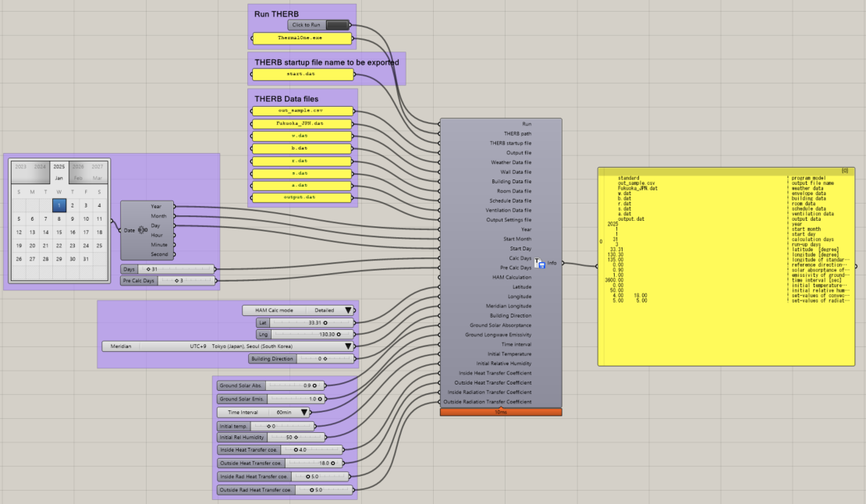The width and height of the screenshot is (866, 504).
Task: Click the ThermalOne.exe panel
Action: [x=302, y=38]
